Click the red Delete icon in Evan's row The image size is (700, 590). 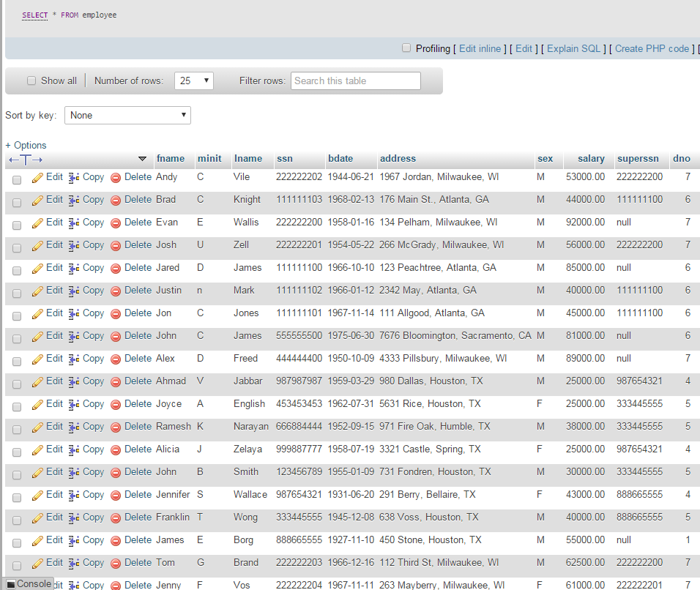[116, 223]
